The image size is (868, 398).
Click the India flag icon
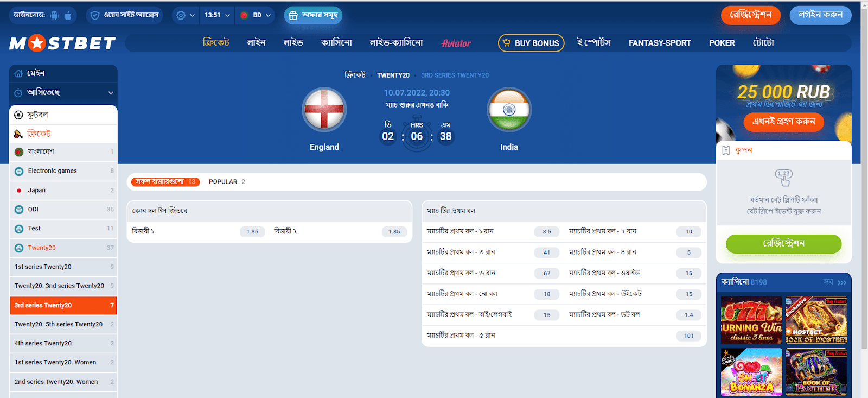[509, 110]
